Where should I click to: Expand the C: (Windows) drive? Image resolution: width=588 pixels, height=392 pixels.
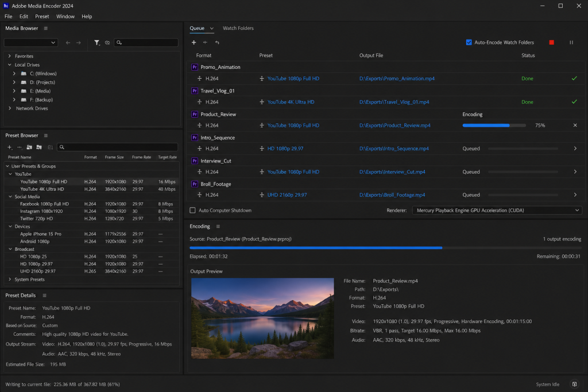[x=14, y=74]
